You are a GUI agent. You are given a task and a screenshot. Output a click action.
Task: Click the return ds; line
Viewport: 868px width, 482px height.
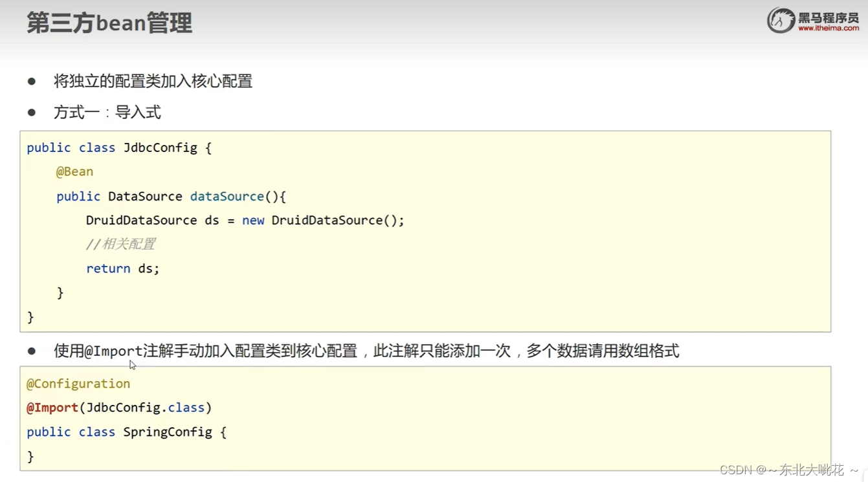[x=122, y=268]
